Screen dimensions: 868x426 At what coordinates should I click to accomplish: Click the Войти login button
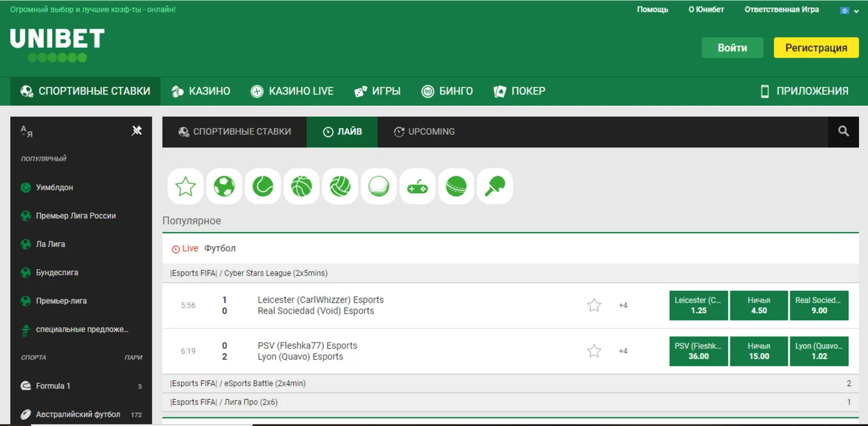[732, 48]
